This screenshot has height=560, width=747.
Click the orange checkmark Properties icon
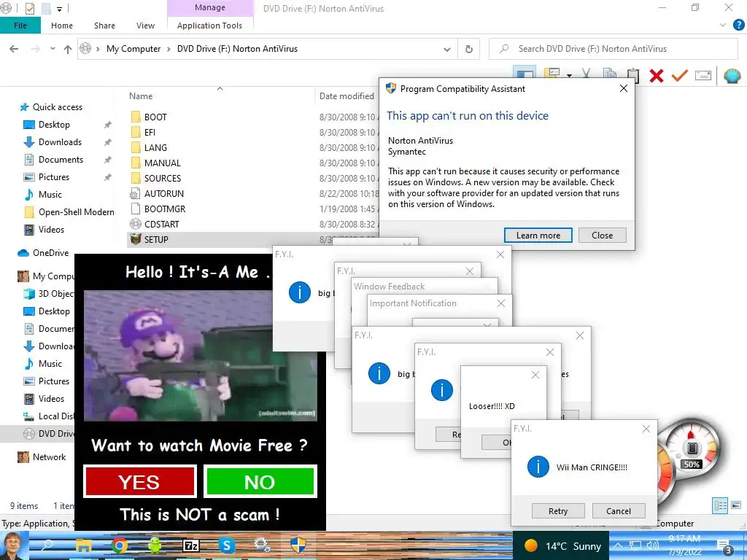(680, 75)
